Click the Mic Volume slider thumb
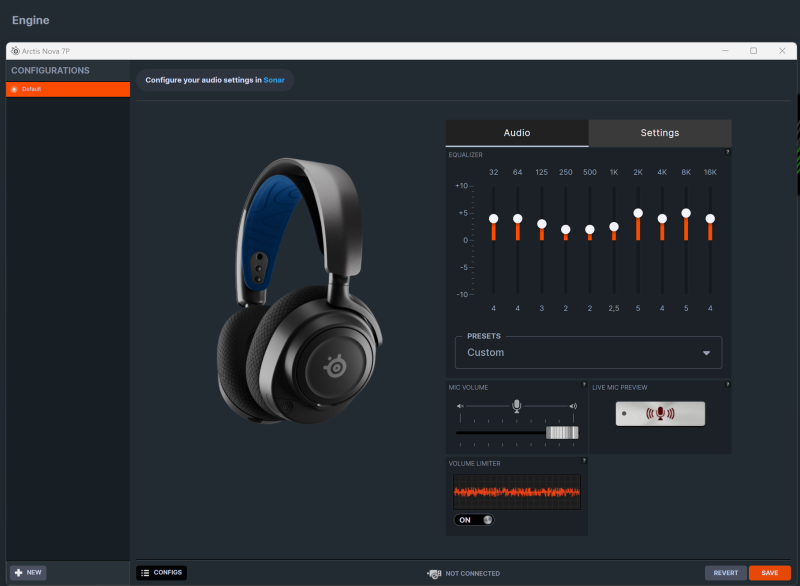Viewport: 800px width, 586px height. [x=562, y=433]
